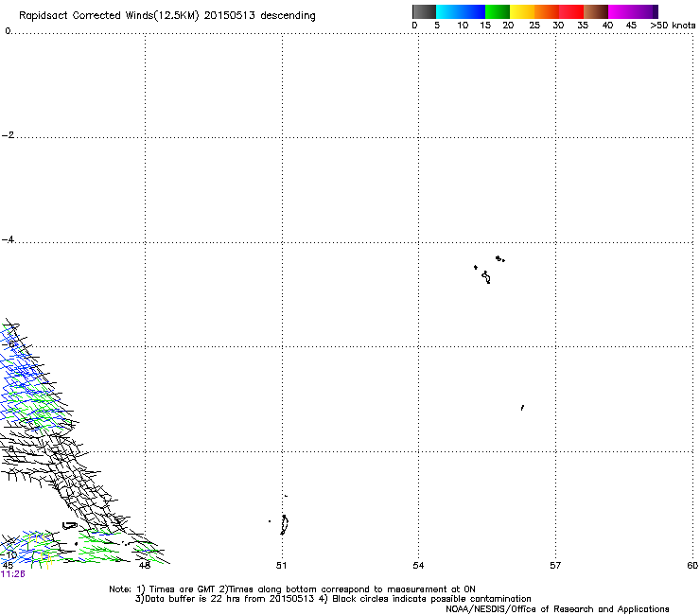Screen dimensions: 700x615
Task: Click the island outline near longitude 51
Action: (285, 525)
